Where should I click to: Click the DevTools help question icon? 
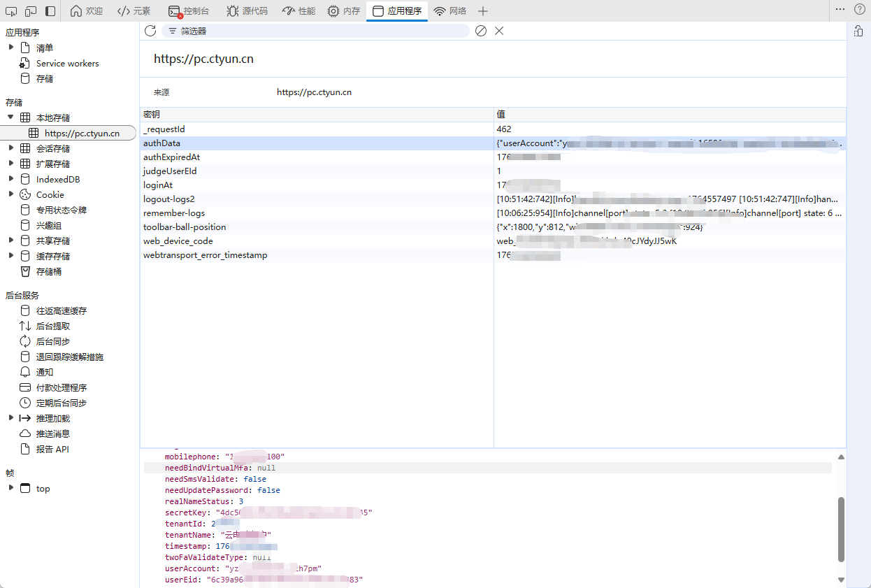coord(859,10)
